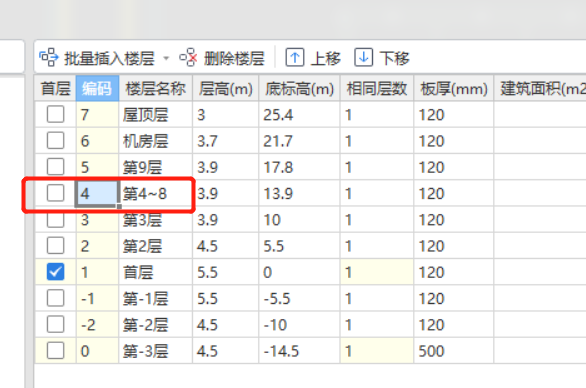Check the 首层 box for 第9层
586x388 pixels.
pyautogui.click(x=55, y=167)
